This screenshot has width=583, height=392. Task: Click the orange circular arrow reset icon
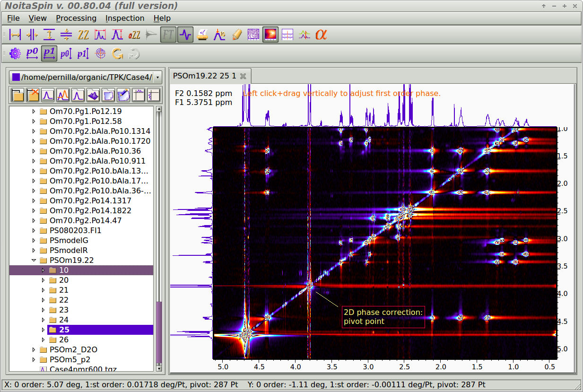(117, 54)
